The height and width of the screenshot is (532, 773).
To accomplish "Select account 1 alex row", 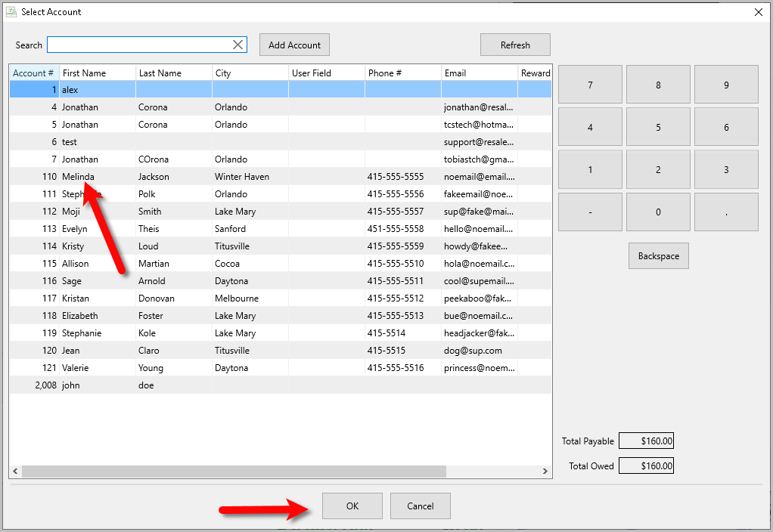I will point(281,90).
